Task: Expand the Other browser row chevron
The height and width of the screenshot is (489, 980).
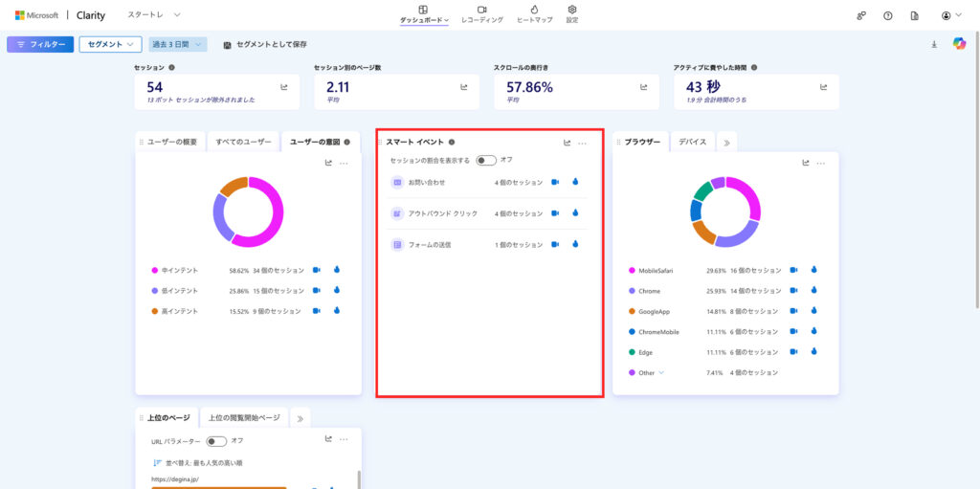Action: coord(660,372)
